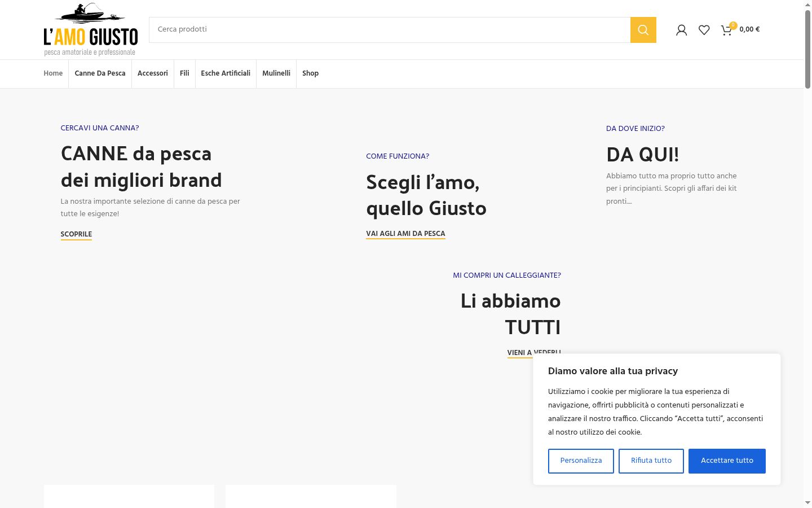Click the Diamo valore alla tua privacy title
Screen dimensions: 812x508
[613, 371]
